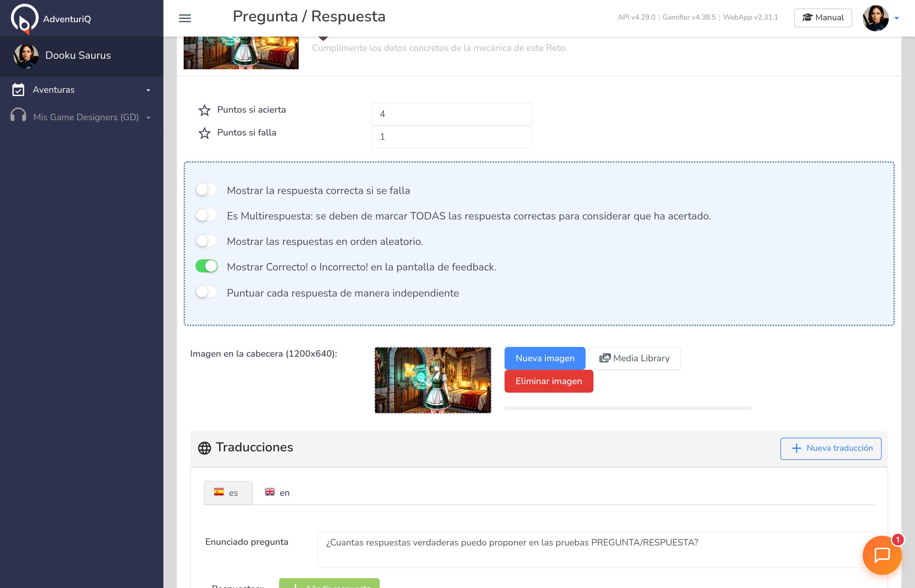This screenshot has height=588, width=915.
Task: Toggle Mostrar la respuesta correcta si se falla
Action: pos(206,190)
